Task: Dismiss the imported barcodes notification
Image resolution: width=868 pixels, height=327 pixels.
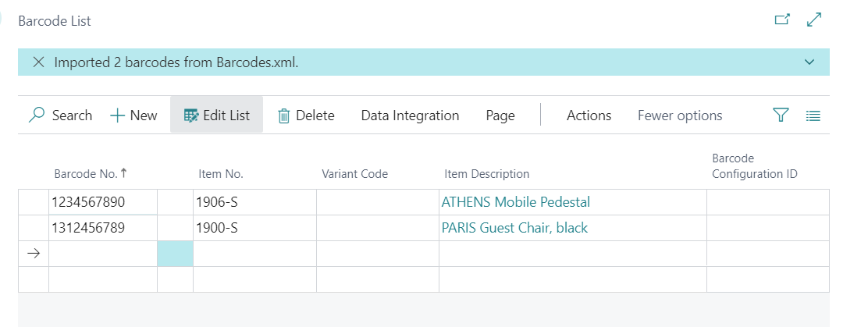Action: [x=38, y=62]
